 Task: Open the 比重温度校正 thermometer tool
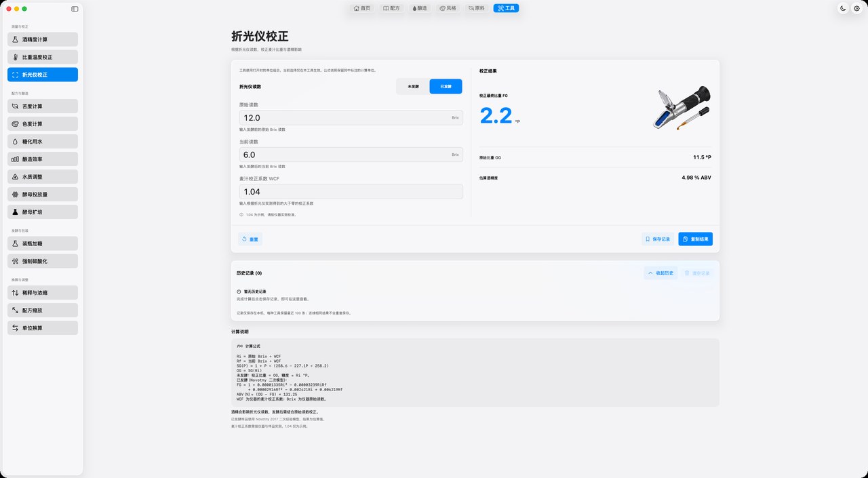click(x=43, y=57)
